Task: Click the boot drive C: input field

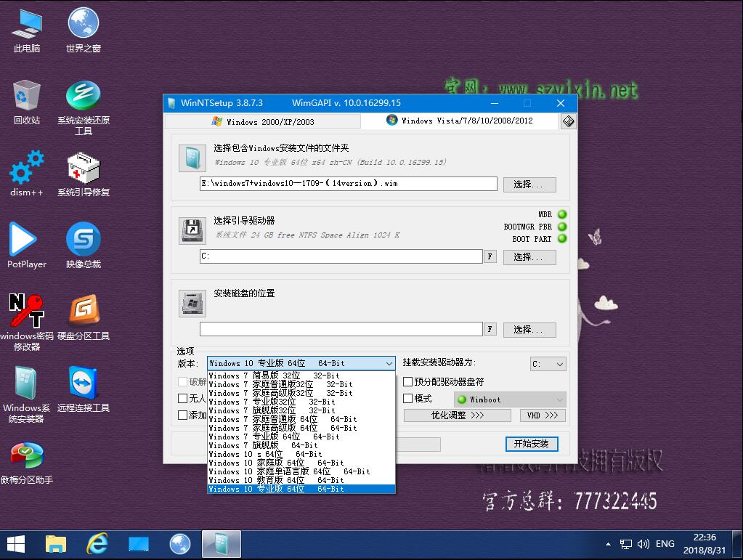Action: (341, 256)
